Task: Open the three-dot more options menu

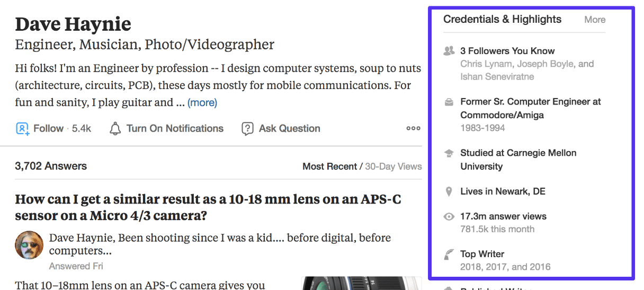Action: click(x=413, y=128)
